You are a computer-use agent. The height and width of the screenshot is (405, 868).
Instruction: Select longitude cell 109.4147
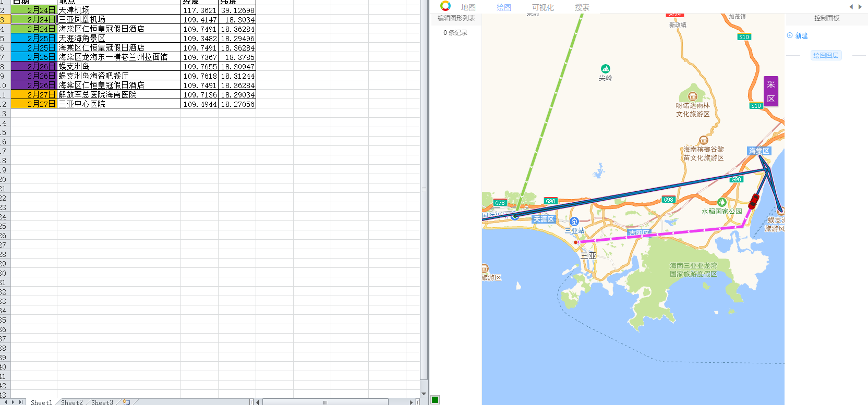[199, 19]
